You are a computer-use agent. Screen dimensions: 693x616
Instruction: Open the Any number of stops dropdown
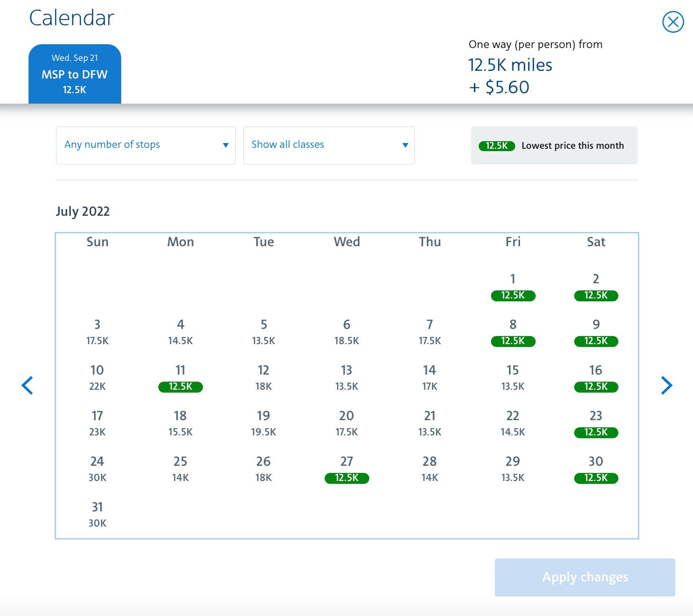pyautogui.click(x=145, y=145)
